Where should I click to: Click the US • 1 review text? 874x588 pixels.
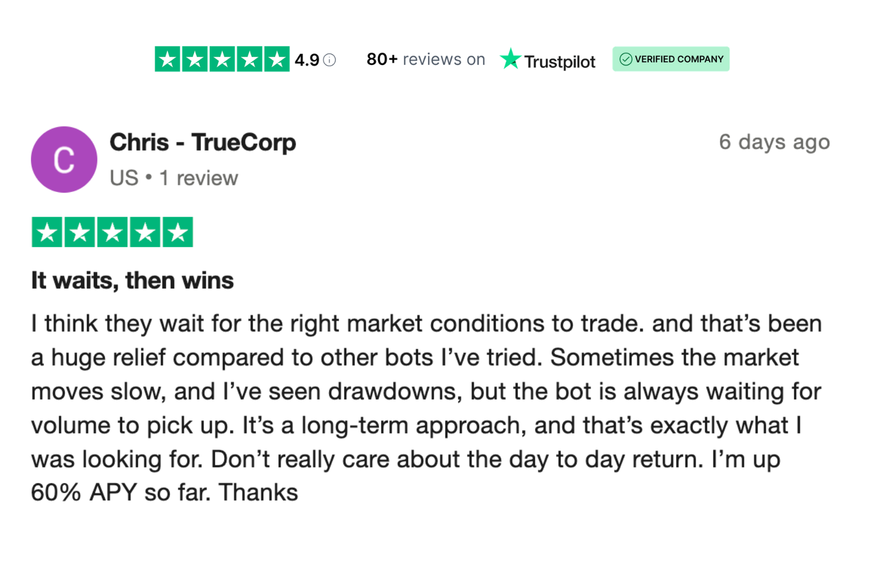pyautogui.click(x=174, y=178)
